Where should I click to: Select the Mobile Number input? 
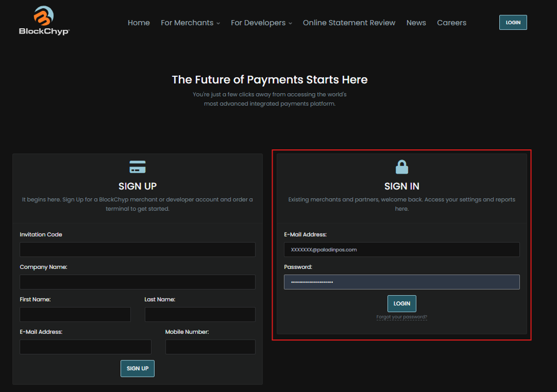coord(210,347)
